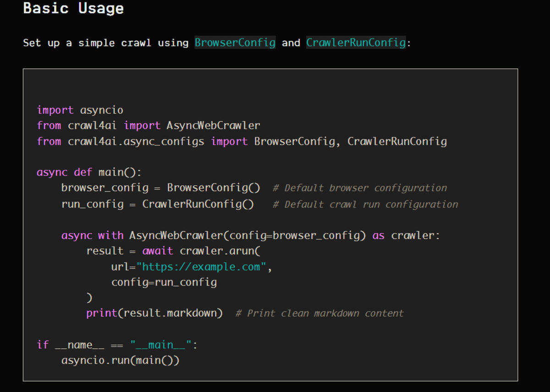
Task: Click the 'Default browser configuration' comment
Action: tap(360, 188)
